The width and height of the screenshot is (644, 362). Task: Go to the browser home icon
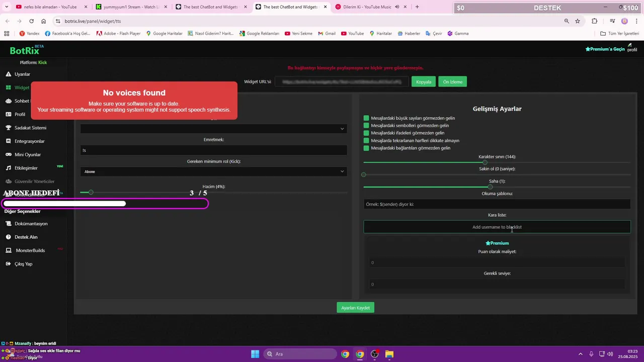point(44,21)
